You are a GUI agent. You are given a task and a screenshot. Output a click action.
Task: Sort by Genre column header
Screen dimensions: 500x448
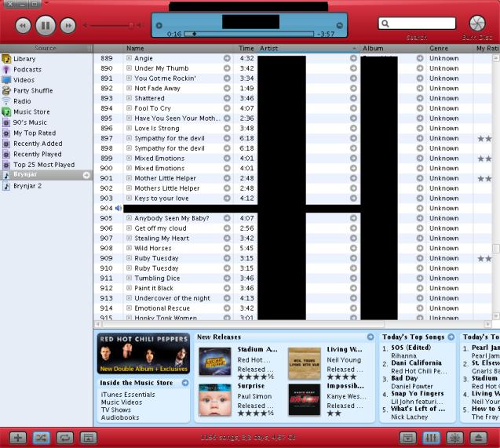point(450,48)
